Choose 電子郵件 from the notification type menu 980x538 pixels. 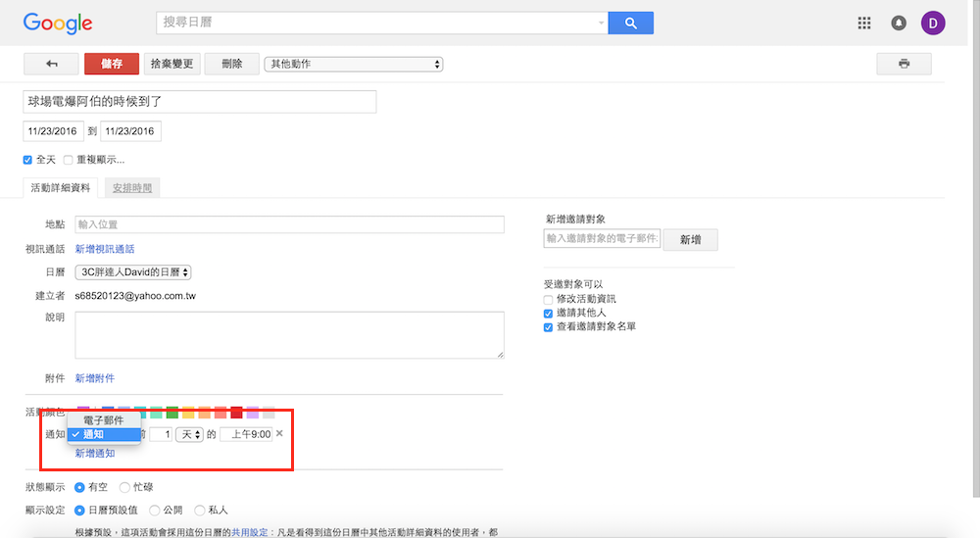point(103,419)
